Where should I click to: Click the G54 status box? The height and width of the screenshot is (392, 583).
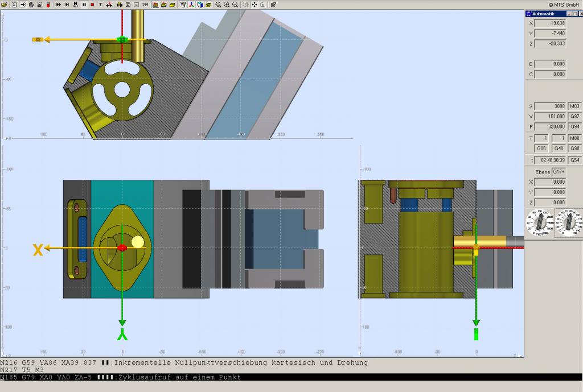574,160
